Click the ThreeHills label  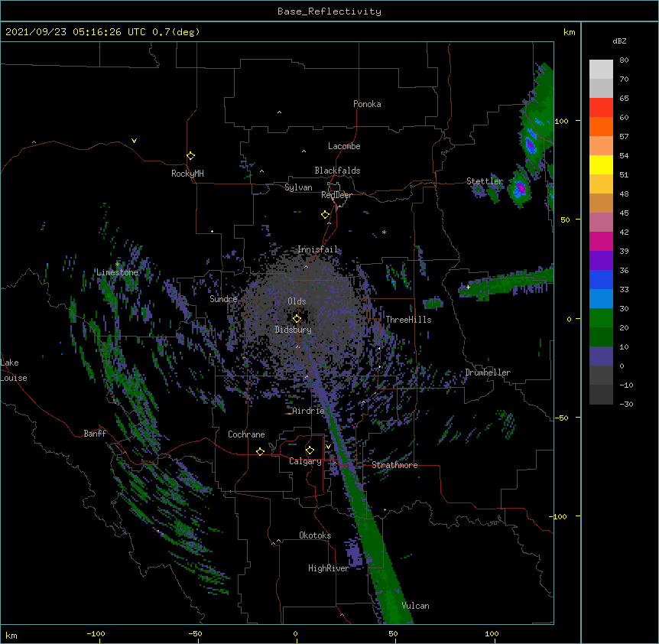point(408,320)
